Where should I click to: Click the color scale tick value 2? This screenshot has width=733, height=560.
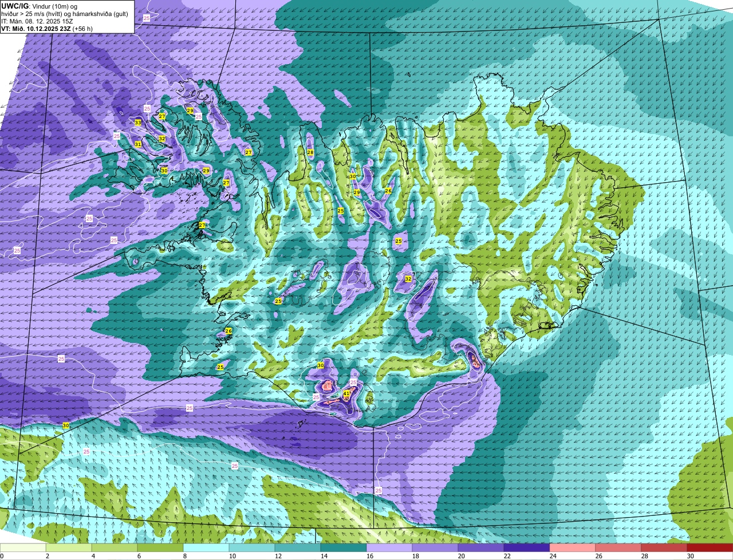coord(47,556)
